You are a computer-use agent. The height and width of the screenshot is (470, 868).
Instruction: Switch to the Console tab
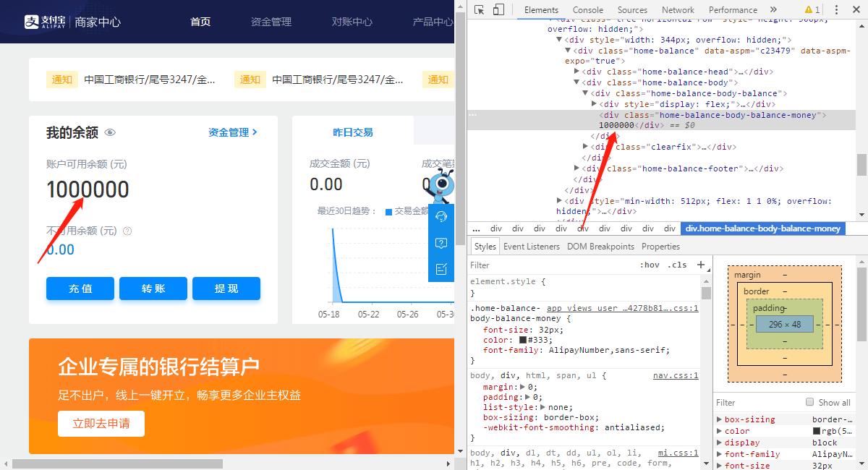(587, 9)
